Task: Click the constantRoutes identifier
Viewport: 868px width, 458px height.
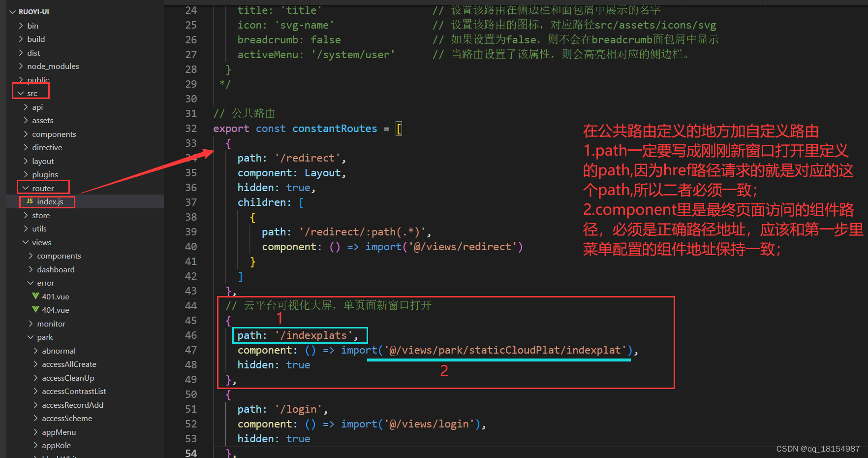Action: pyautogui.click(x=335, y=129)
